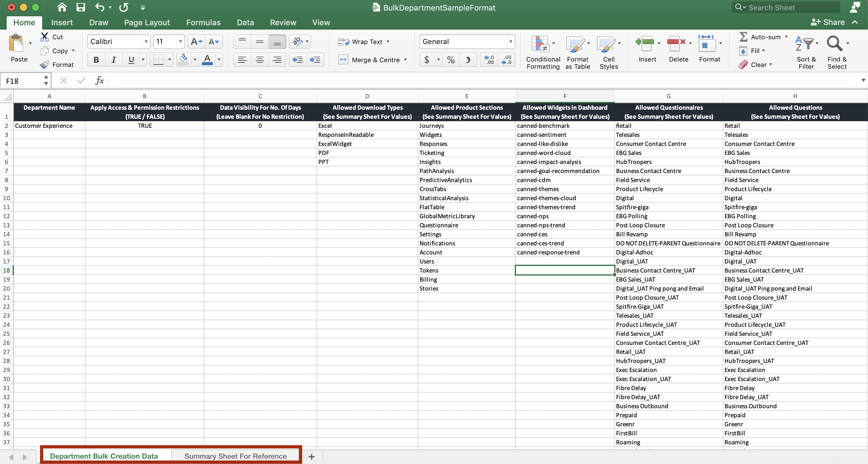Open Conditional Formatting
868x464 pixels.
pos(543,53)
